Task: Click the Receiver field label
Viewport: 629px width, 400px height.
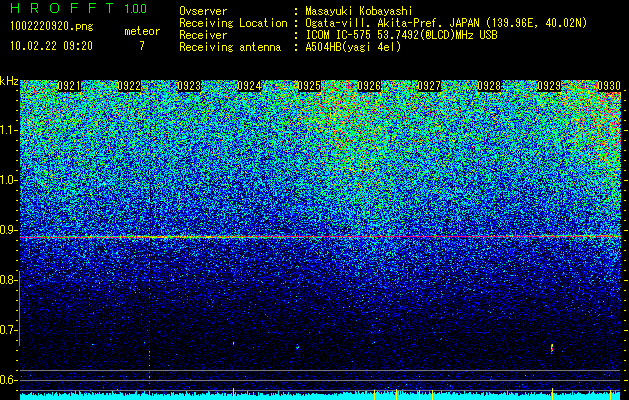Action: pyautogui.click(x=203, y=35)
